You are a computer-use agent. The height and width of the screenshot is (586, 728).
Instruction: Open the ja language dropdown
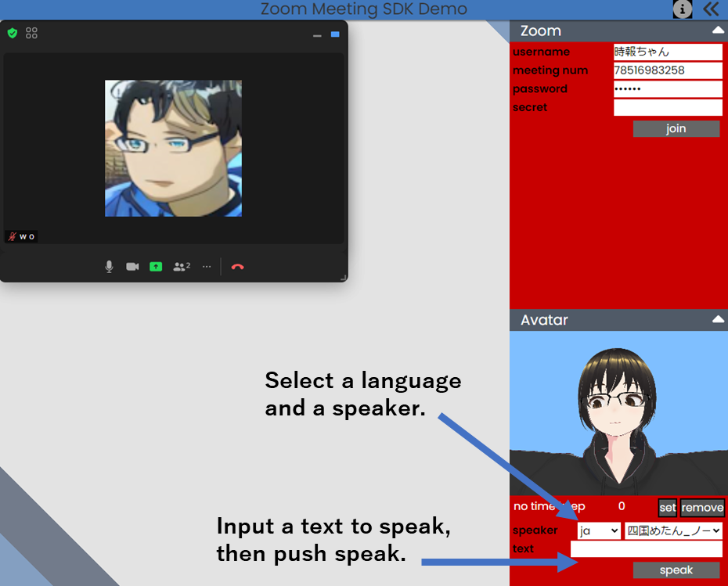coord(599,530)
